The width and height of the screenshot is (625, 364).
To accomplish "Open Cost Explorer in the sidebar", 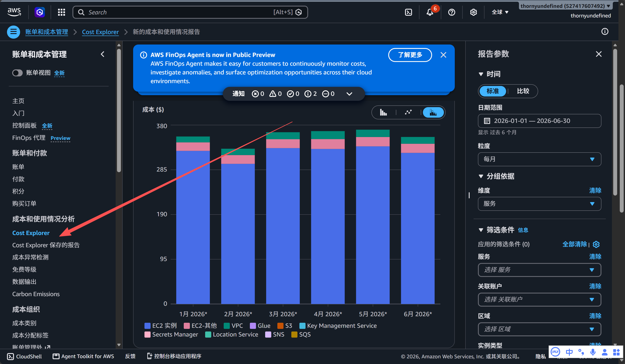I will click(x=31, y=233).
